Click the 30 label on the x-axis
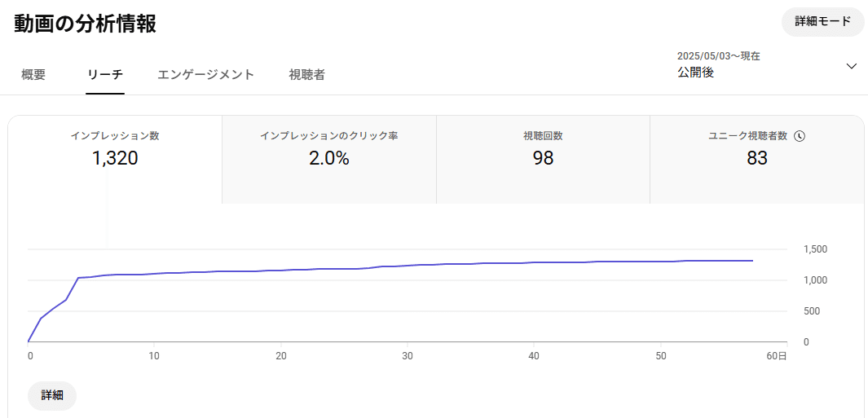 [x=408, y=356]
